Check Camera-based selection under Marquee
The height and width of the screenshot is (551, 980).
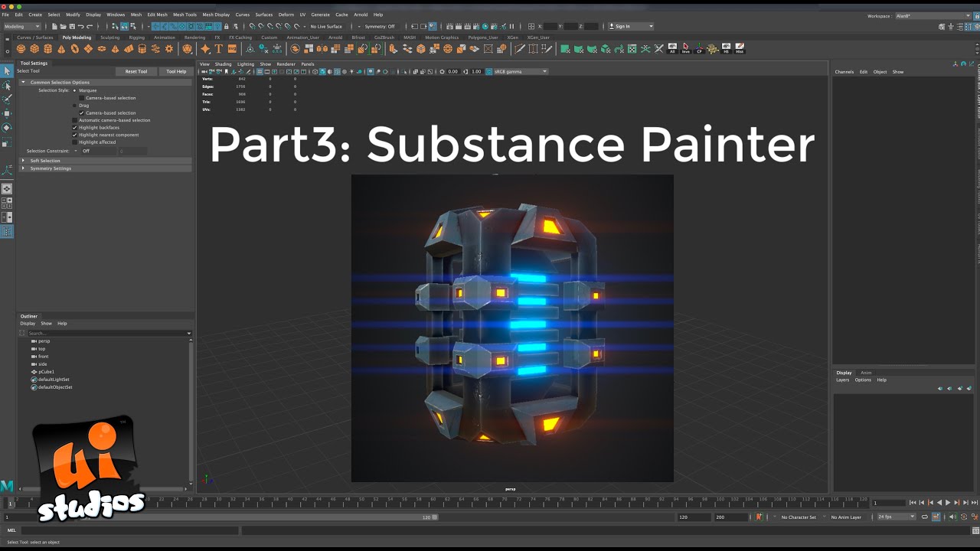82,98
